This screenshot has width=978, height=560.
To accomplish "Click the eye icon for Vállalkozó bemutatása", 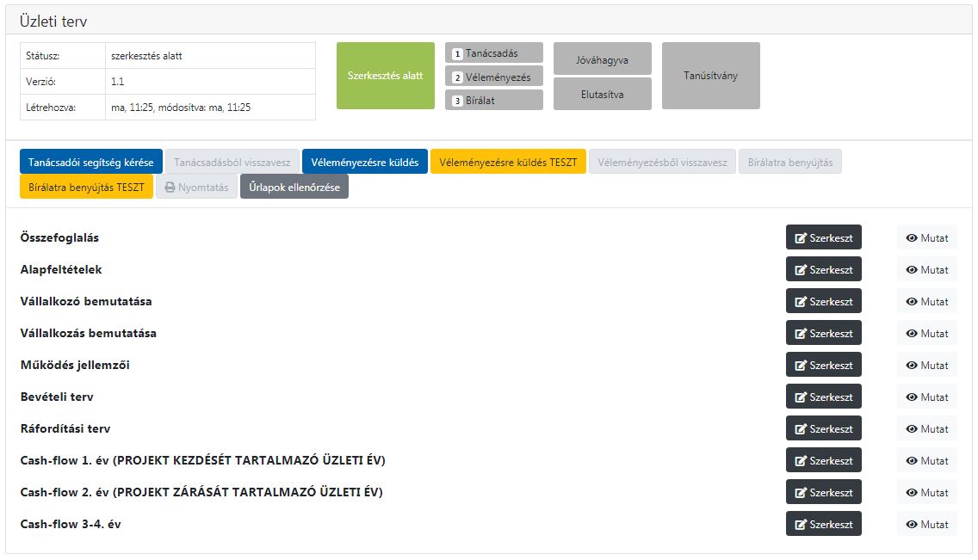I will (912, 302).
